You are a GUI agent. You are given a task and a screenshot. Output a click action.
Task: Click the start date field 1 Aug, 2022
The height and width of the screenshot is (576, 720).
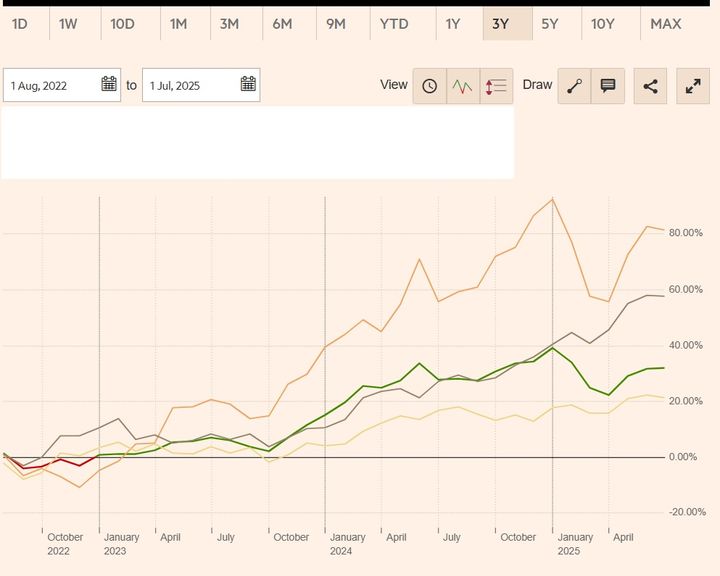tap(50, 86)
